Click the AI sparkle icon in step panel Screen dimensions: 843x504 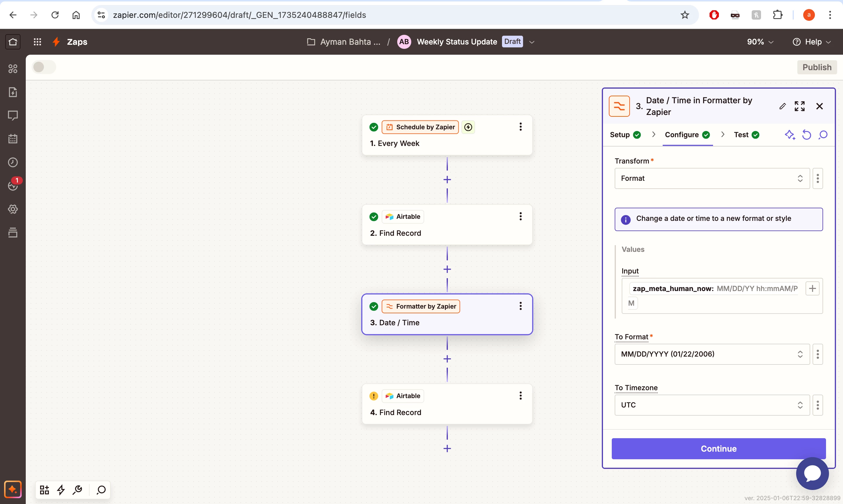pos(789,135)
